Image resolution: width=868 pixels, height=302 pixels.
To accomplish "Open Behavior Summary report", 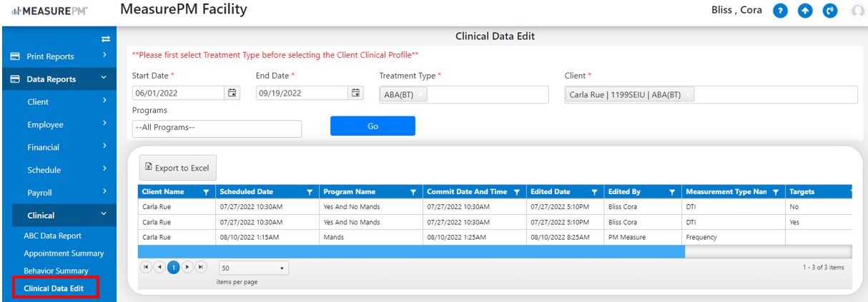I will pos(56,271).
